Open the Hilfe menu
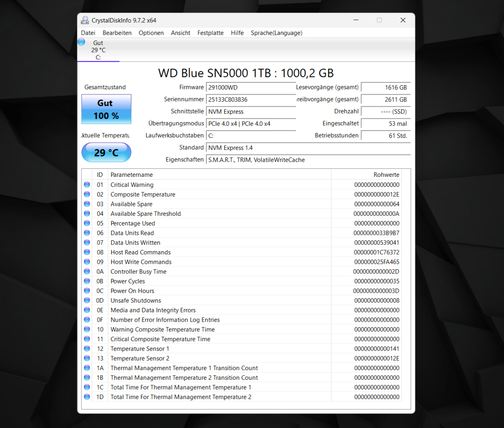The width and height of the screenshot is (504, 428). [237, 33]
